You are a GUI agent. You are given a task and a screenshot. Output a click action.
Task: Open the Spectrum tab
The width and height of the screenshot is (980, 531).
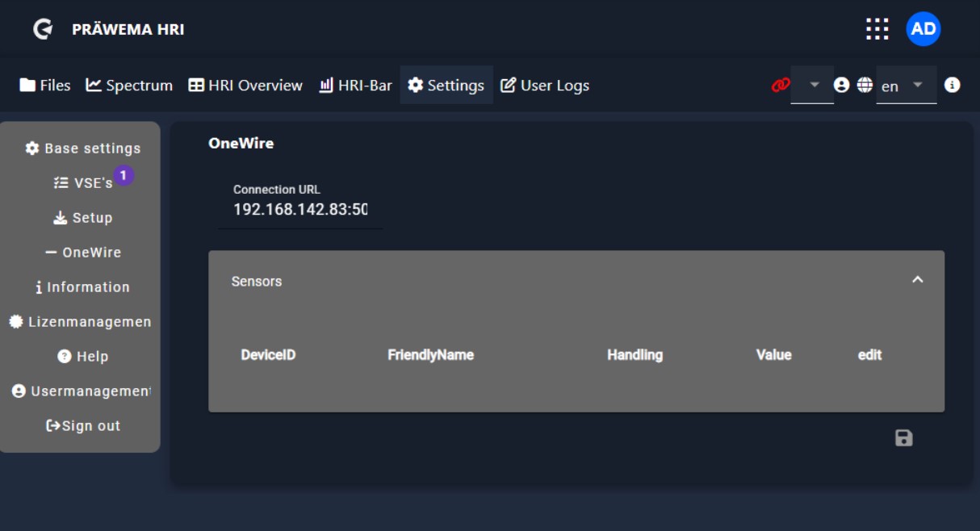pos(129,86)
